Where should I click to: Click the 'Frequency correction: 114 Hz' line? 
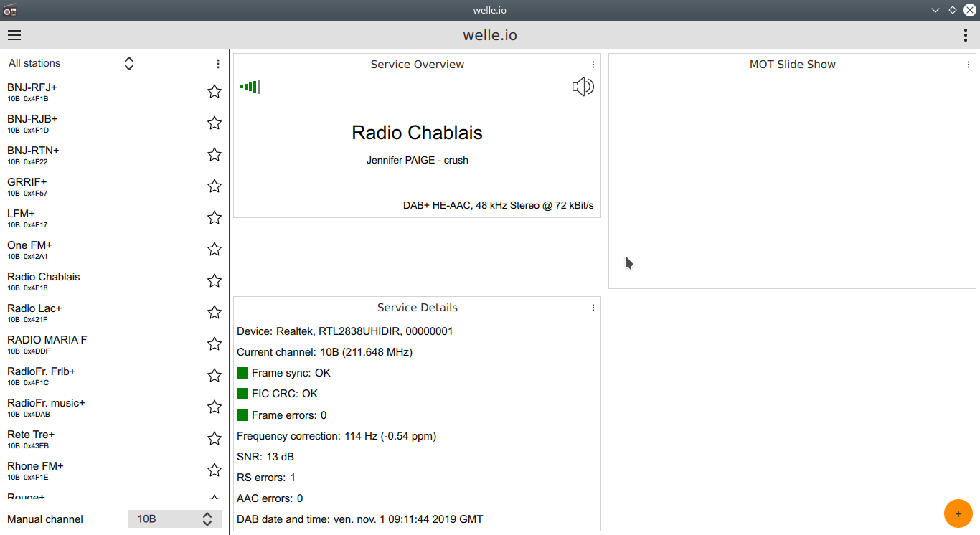pyautogui.click(x=336, y=436)
